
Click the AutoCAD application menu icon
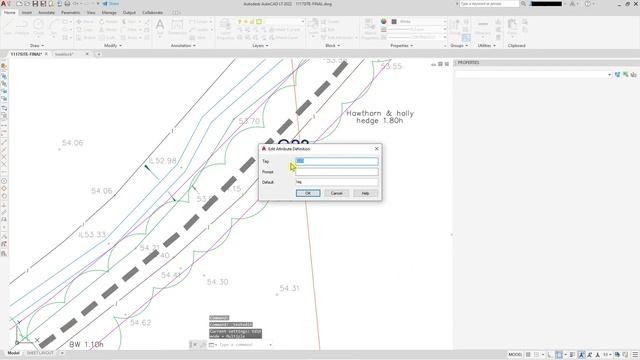point(4,4)
